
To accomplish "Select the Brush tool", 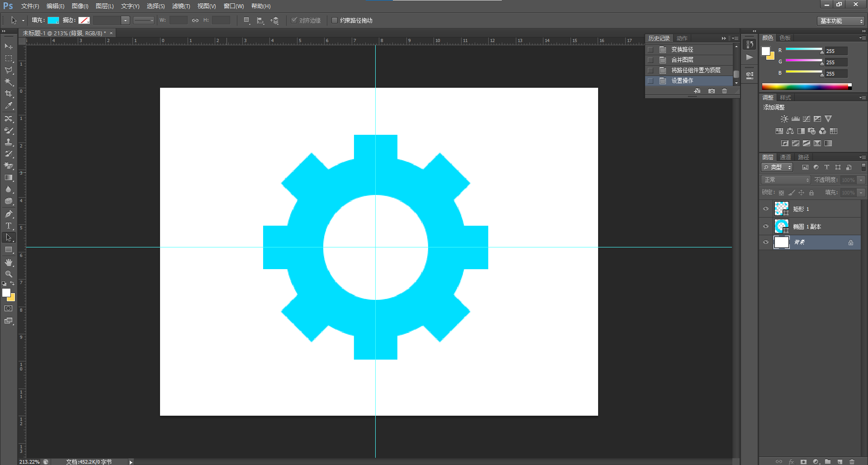I will (9, 130).
